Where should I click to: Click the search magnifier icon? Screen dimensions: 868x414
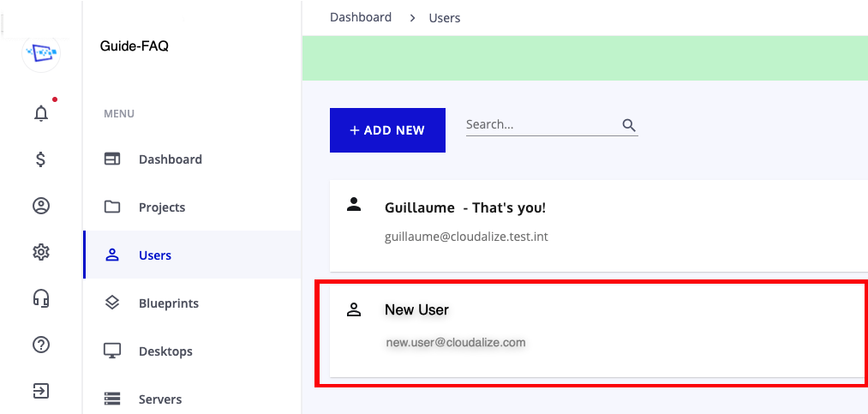click(x=629, y=125)
